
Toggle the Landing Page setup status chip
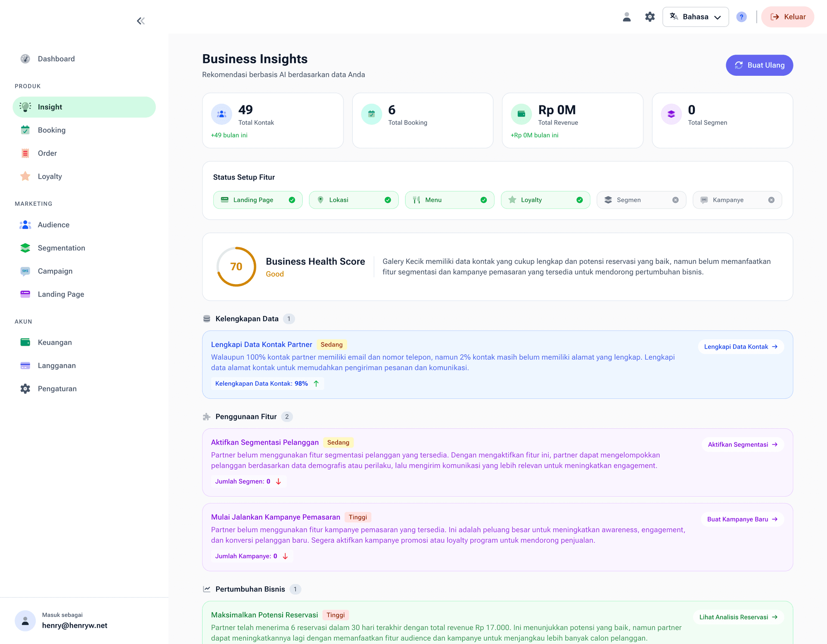(258, 200)
